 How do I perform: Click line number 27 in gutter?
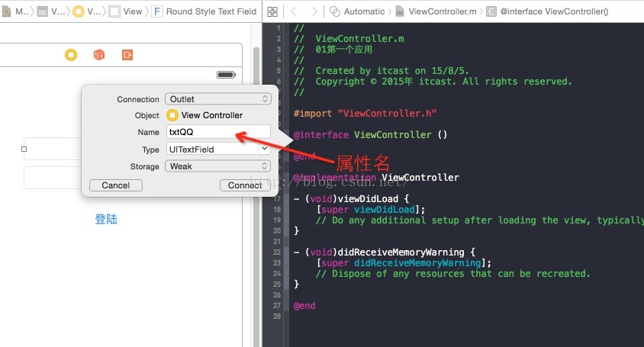pyautogui.click(x=277, y=306)
